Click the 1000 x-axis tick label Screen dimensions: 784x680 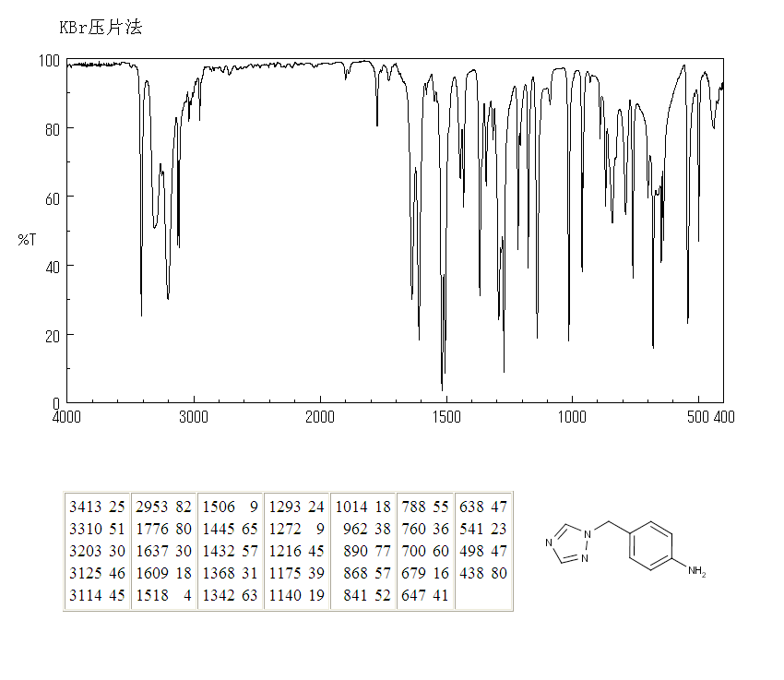pos(572,417)
